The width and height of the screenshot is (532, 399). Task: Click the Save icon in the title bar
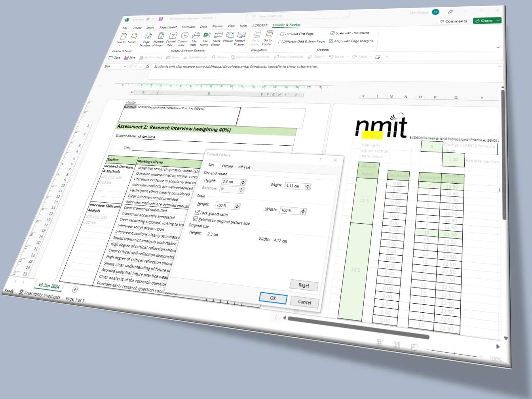coord(161,19)
